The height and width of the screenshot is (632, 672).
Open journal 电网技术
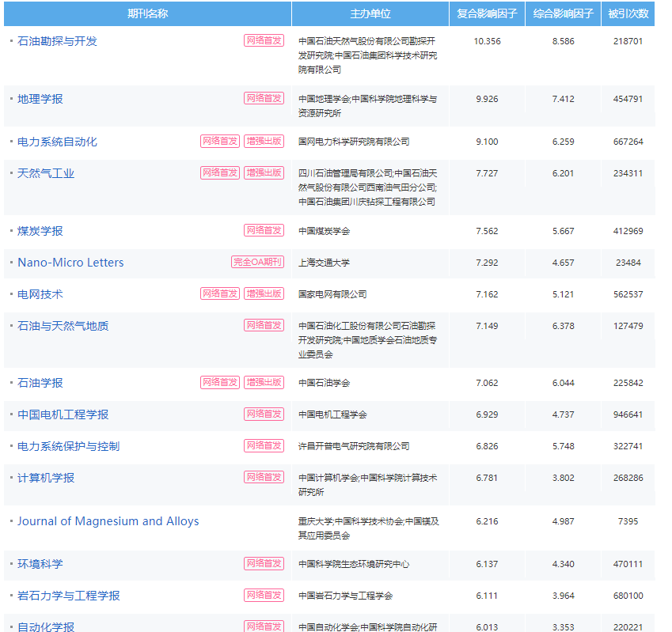tap(40, 294)
